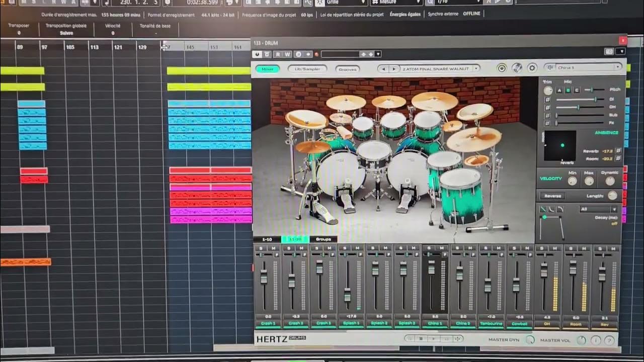This screenshot has width=644, height=362.
Task: Turn the Master Vol knob
Action: click(581, 340)
